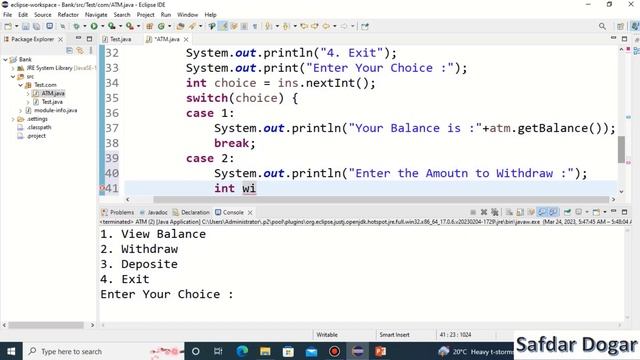The width and height of the screenshot is (640, 360).
Task: Click the Save All toolbar icon
Action: (36, 26)
